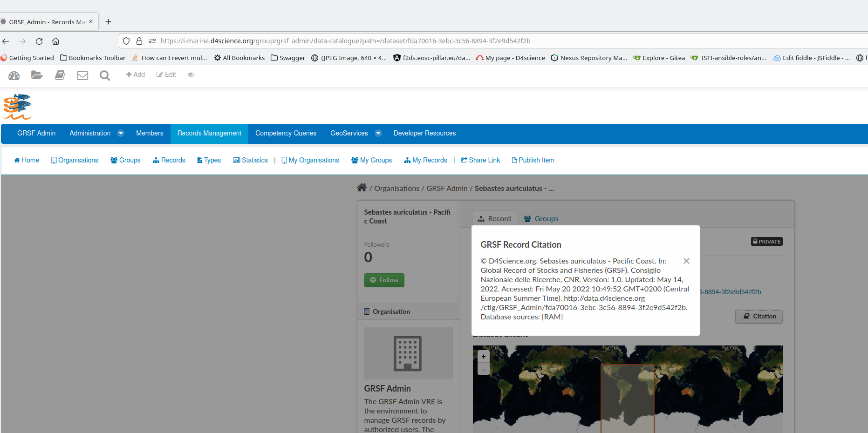This screenshot has width=868, height=433.
Task: Click the organisation building image
Action: click(408, 353)
